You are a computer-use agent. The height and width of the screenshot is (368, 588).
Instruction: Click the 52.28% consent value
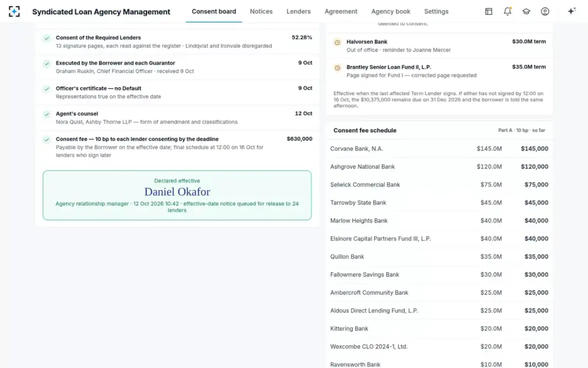click(x=302, y=37)
